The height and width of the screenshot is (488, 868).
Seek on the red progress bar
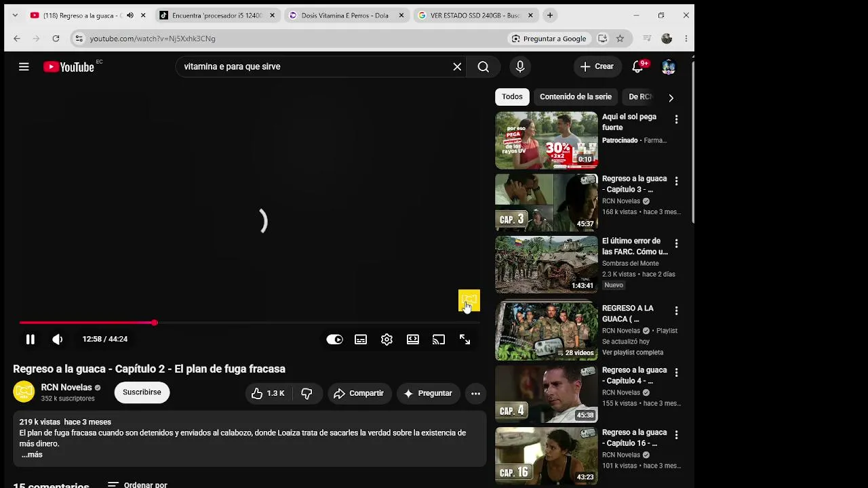(x=250, y=323)
